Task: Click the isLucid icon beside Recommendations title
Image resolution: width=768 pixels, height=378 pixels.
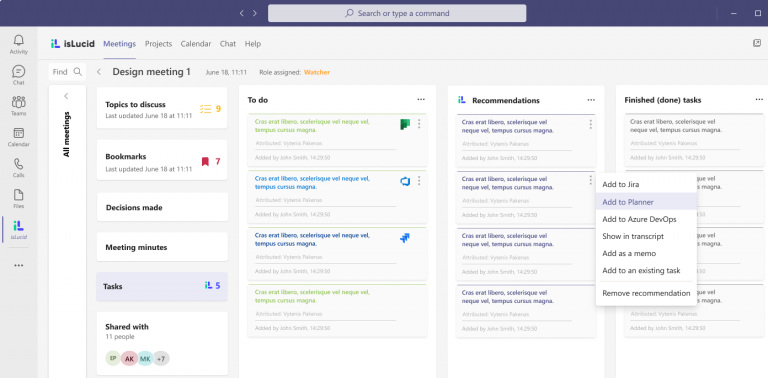Action: pyautogui.click(x=461, y=100)
